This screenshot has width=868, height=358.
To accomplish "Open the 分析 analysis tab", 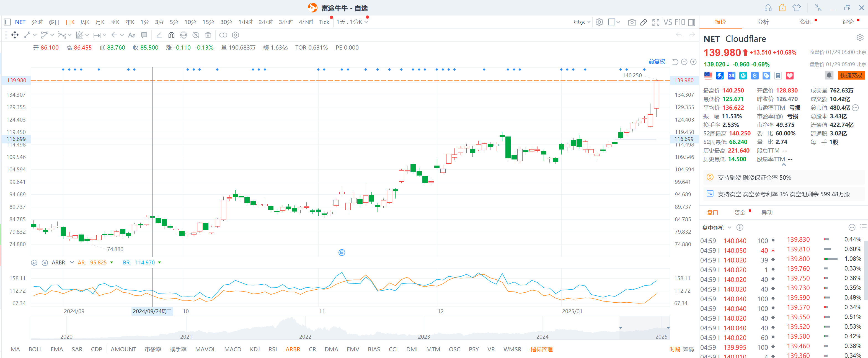I will (763, 22).
